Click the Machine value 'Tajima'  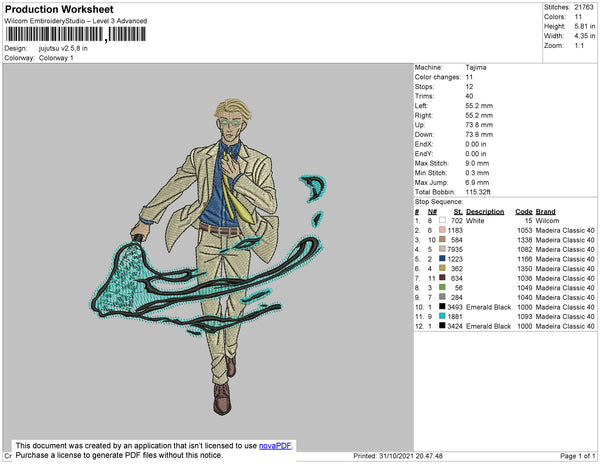476,67
